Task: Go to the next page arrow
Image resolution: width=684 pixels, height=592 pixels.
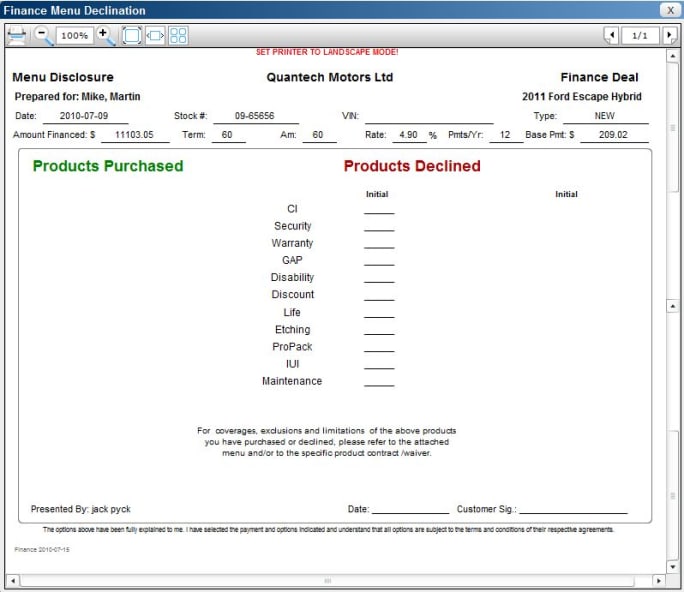Action: (670, 36)
